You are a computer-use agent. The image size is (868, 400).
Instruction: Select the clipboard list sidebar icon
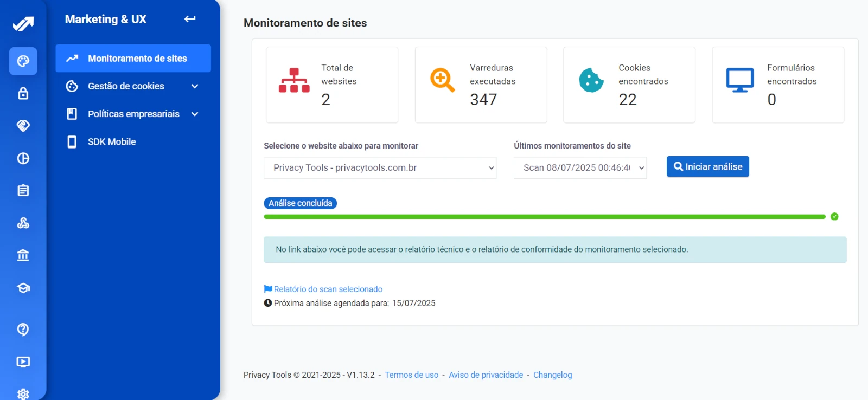click(23, 190)
